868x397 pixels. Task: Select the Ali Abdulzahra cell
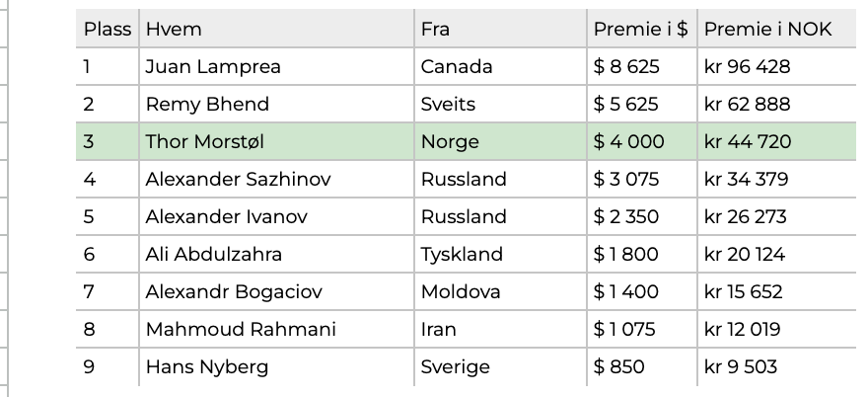[277, 255]
